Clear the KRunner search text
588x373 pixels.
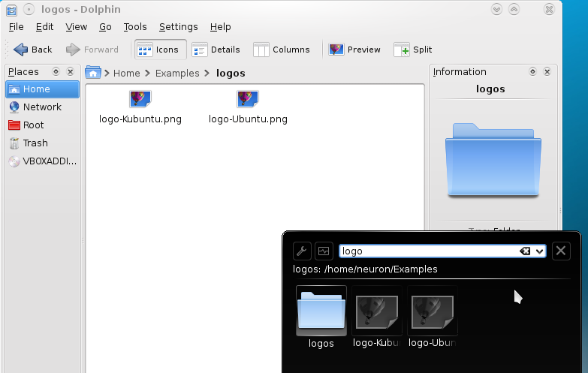[525, 251]
